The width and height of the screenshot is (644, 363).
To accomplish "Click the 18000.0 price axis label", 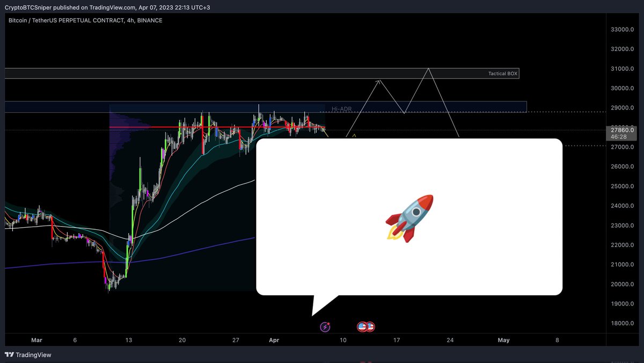I will 623,323.
